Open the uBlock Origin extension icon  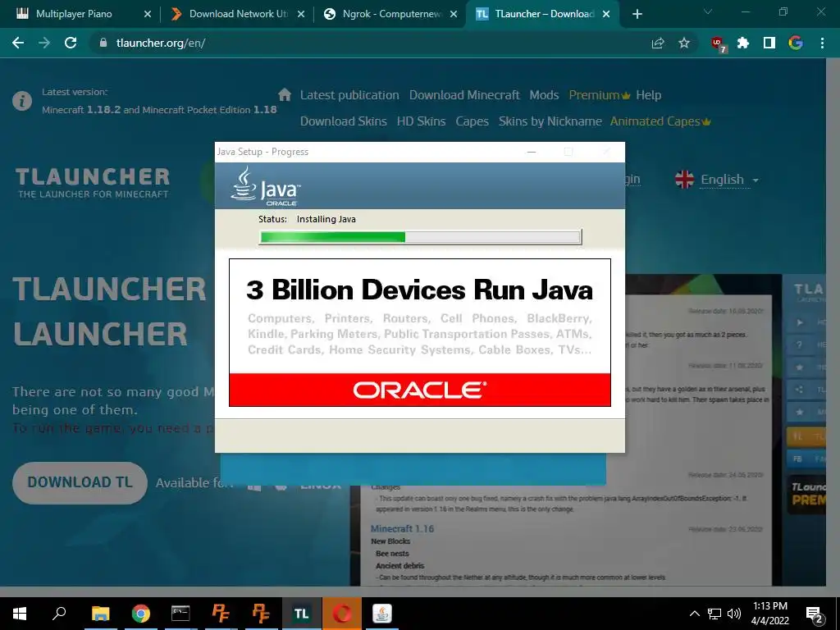pos(718,44)
